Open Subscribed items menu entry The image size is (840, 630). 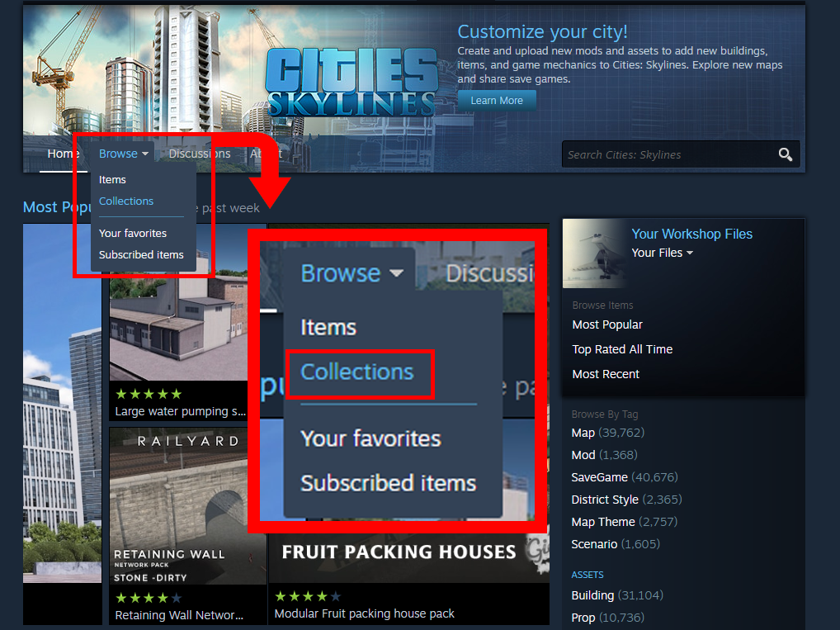point(141,254)
